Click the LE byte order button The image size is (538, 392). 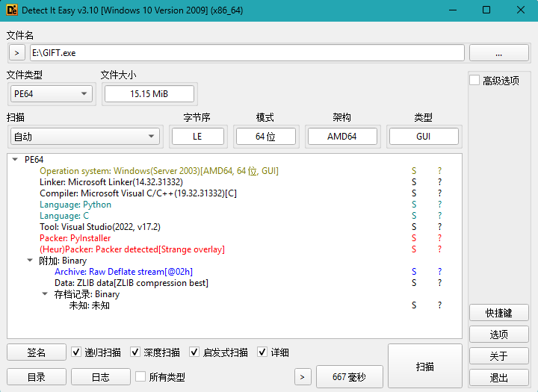click(197, 137)
